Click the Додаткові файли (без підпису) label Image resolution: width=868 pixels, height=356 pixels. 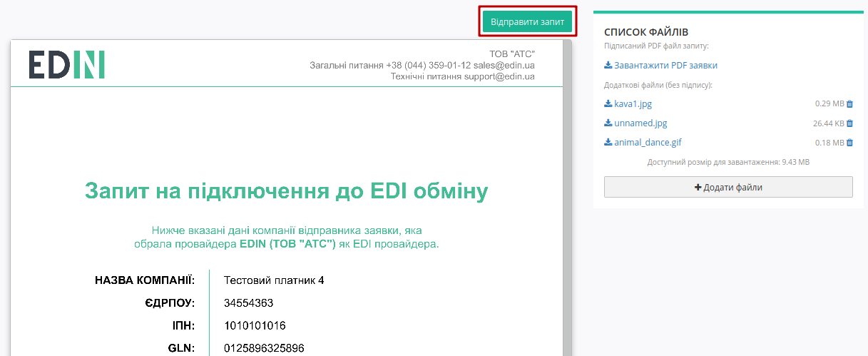click(658, 85)
